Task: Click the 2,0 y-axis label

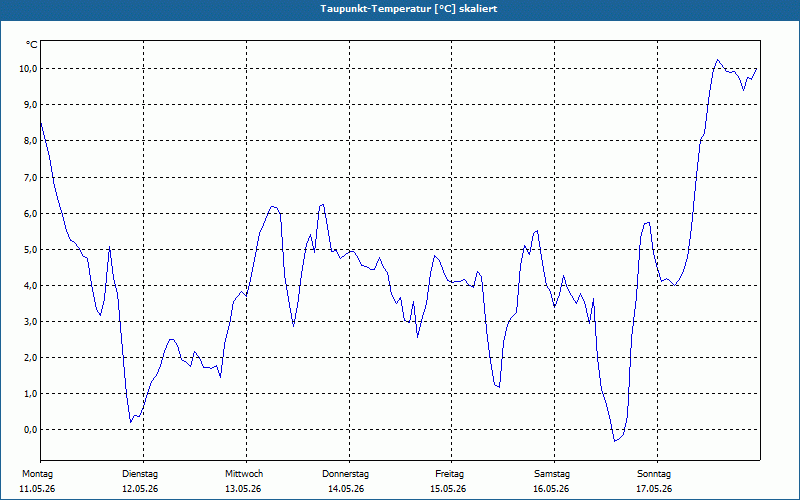Action: click(29, 357)
